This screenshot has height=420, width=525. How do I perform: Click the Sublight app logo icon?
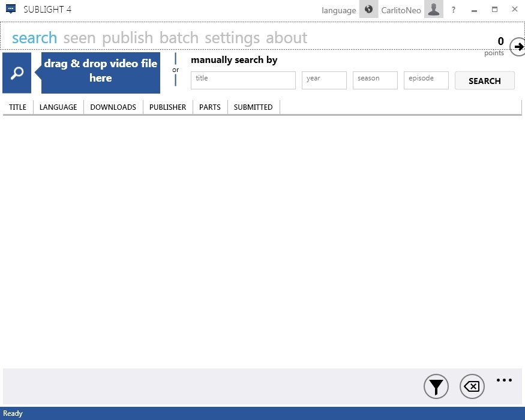(x=11, y=9)
